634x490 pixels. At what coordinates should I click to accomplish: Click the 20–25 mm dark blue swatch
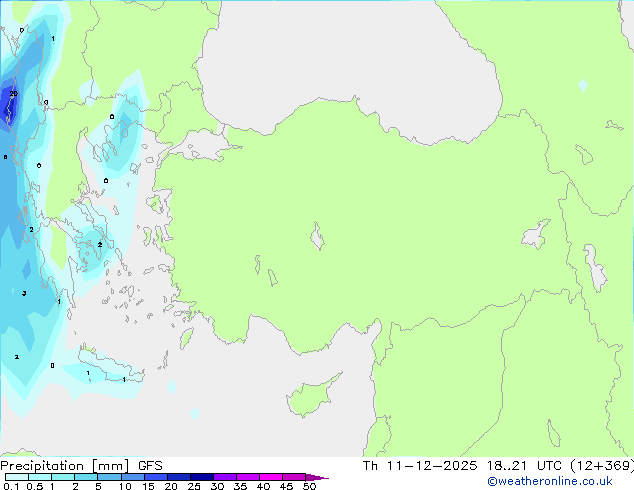[179, 477]
